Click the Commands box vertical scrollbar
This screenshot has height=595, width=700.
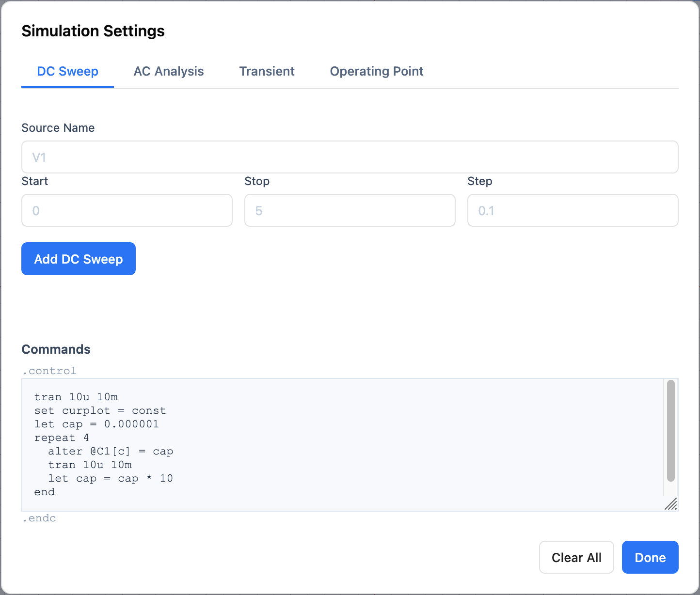(671, 431)
